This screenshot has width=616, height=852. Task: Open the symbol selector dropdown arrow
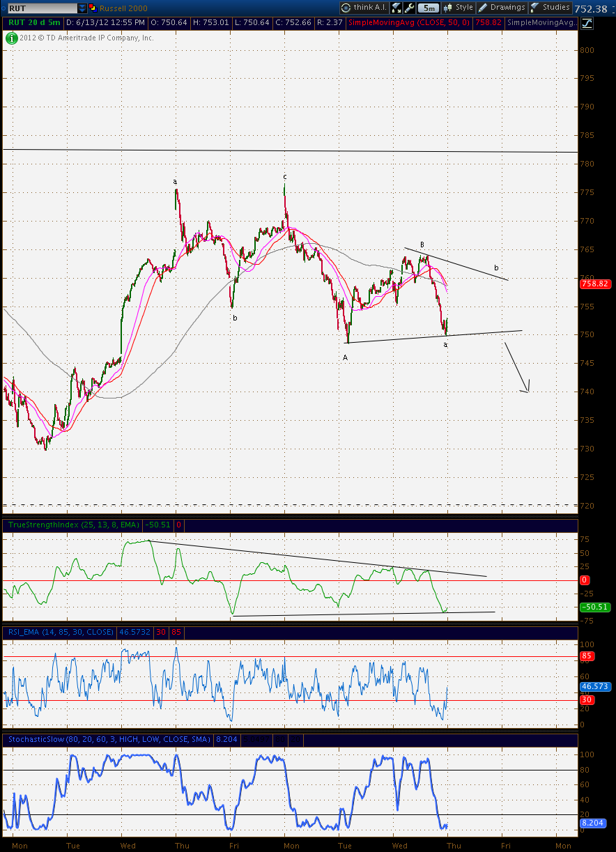(82, 8)
